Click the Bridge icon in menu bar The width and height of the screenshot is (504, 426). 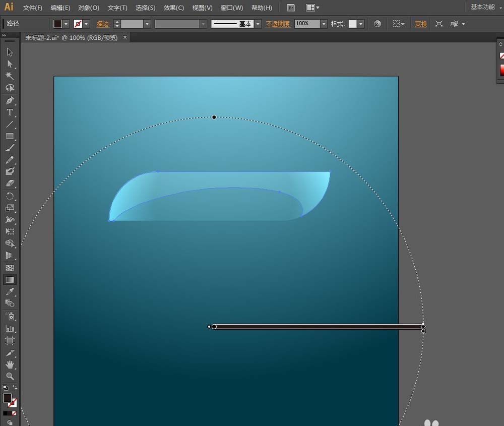pyautogui.click(x=291, y=8)
